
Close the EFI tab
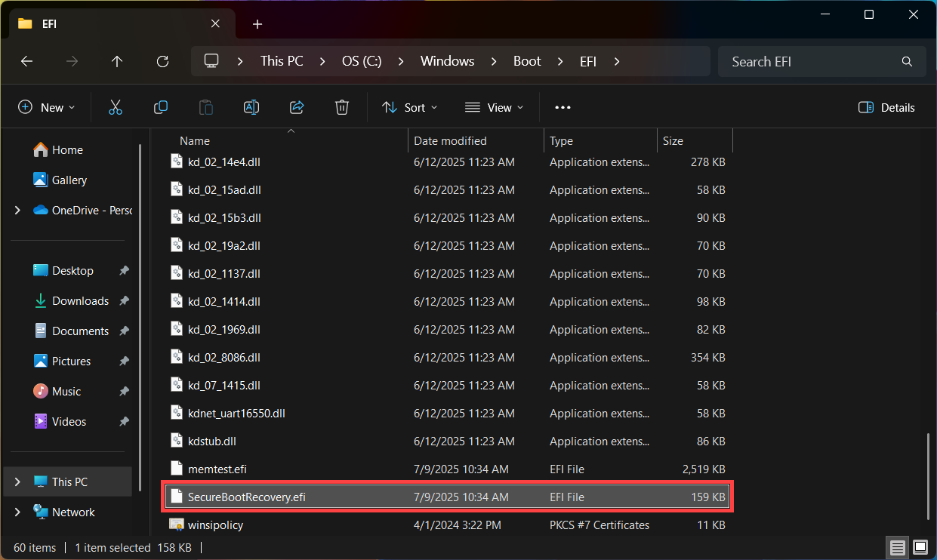click(x=215, y=23)
